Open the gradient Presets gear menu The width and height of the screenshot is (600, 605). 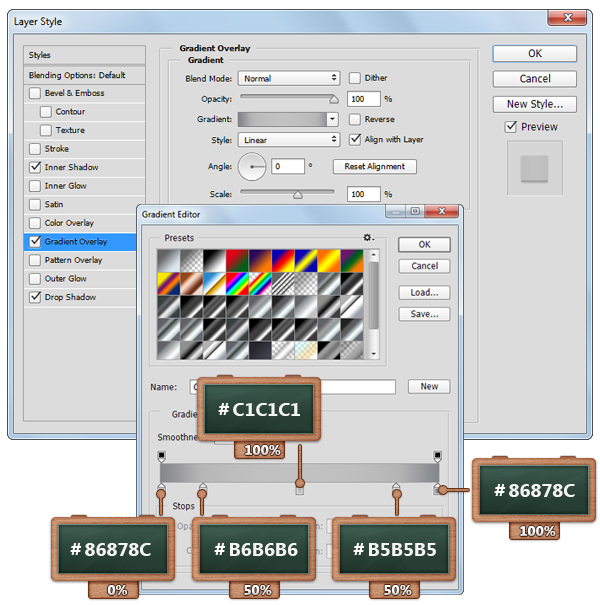pos(368,238)
